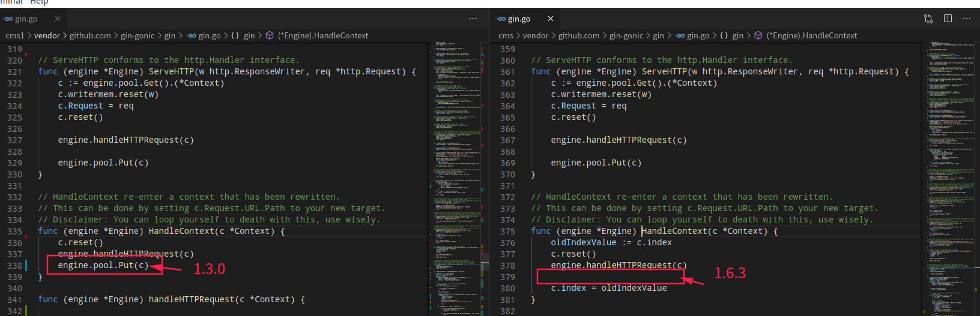Screen dimensions: 980x316
Task: Open More Actions ellipsis in right editor group
Action: pos(966,19)
